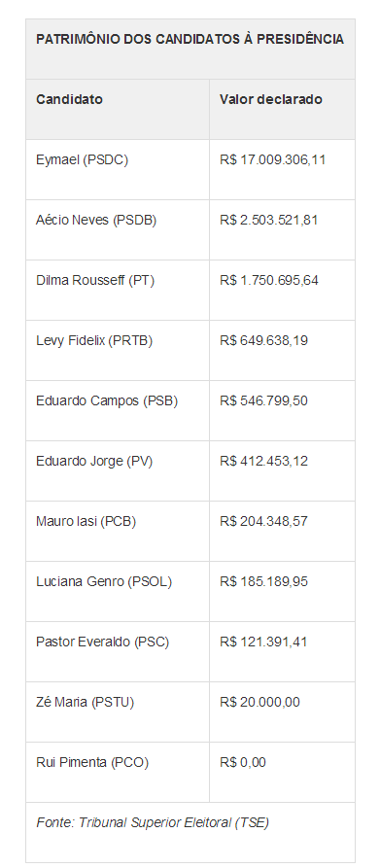This screenshot has height=868, width=380.
Task: Select the Aécio Neves (PSDB) row name
Action: coord(96,221)
